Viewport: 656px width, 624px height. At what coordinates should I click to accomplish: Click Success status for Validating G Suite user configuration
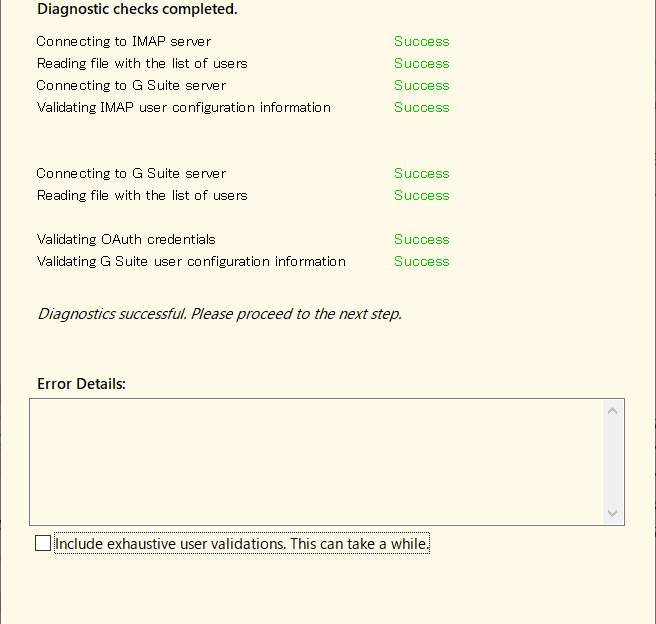(421, 261)
